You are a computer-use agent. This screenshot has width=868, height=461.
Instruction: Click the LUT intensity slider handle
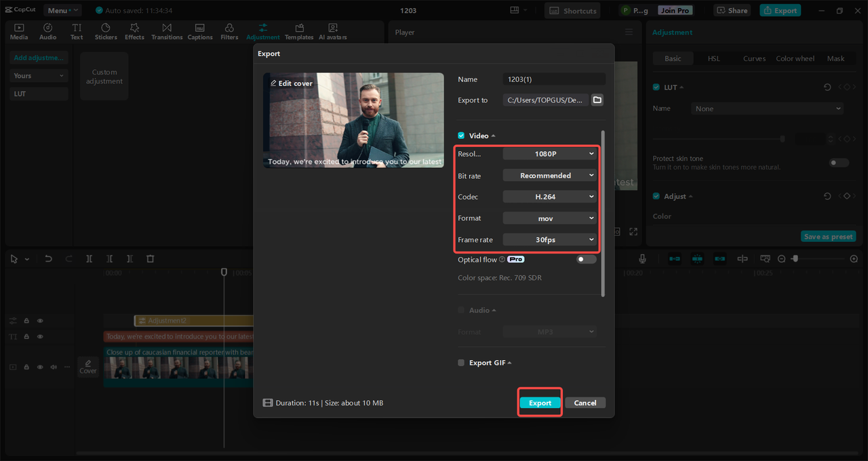pos(783,139)
